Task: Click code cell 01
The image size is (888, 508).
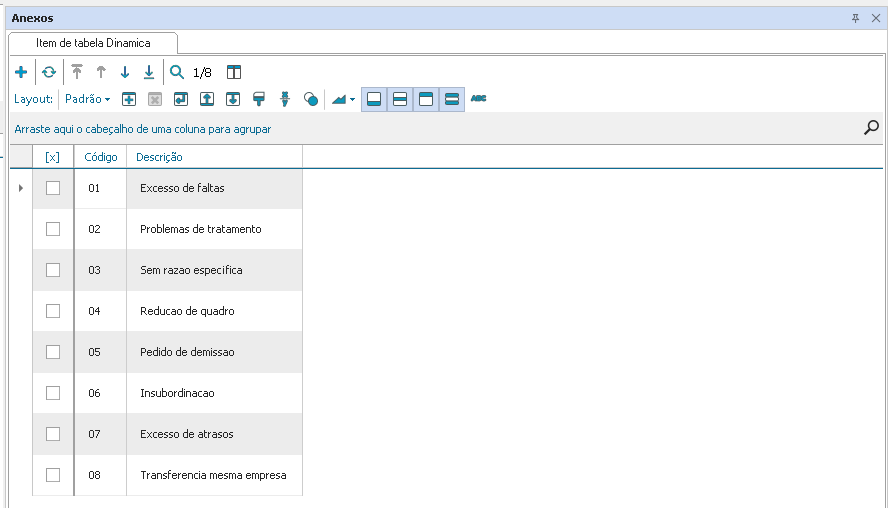Action: pyautogui.click(x=100, y=188)
